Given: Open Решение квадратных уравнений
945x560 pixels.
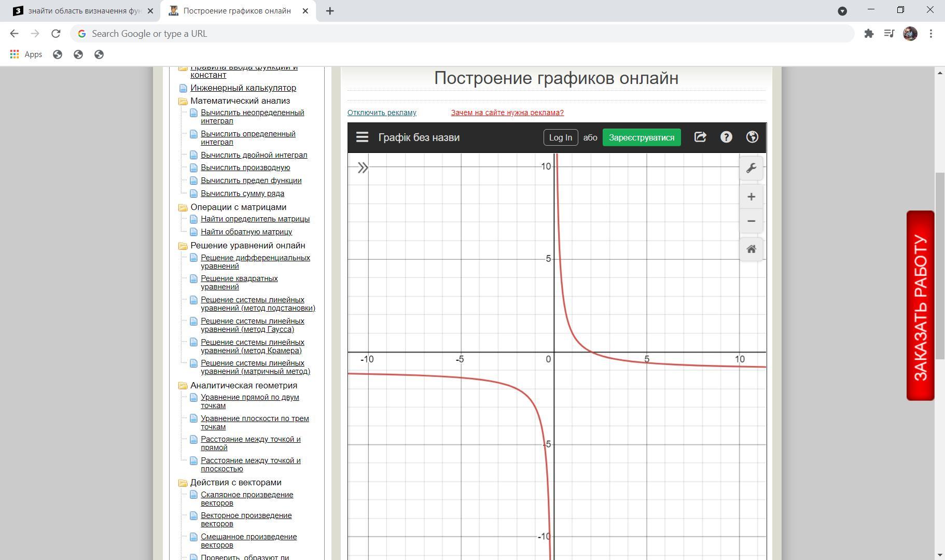Looking at the screenshot, I should [239, 283].
